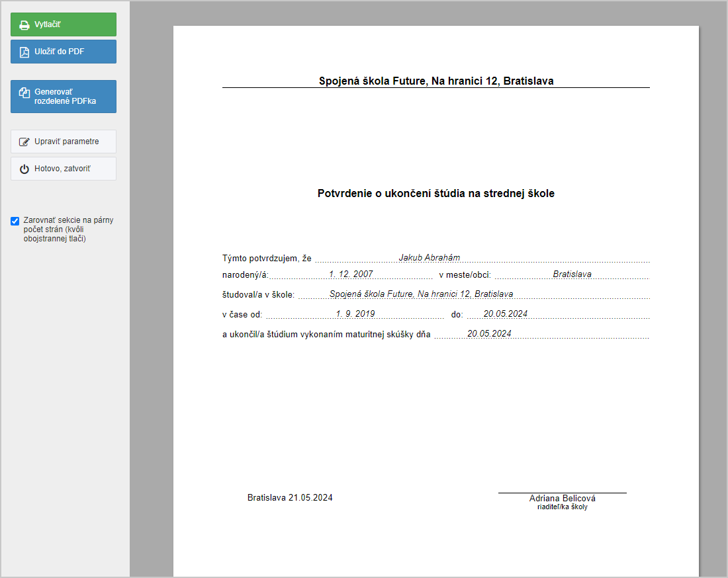Close the preview with Hotovo, zatvoriť
Screen dimensions: 728x578
coord(64,169)
